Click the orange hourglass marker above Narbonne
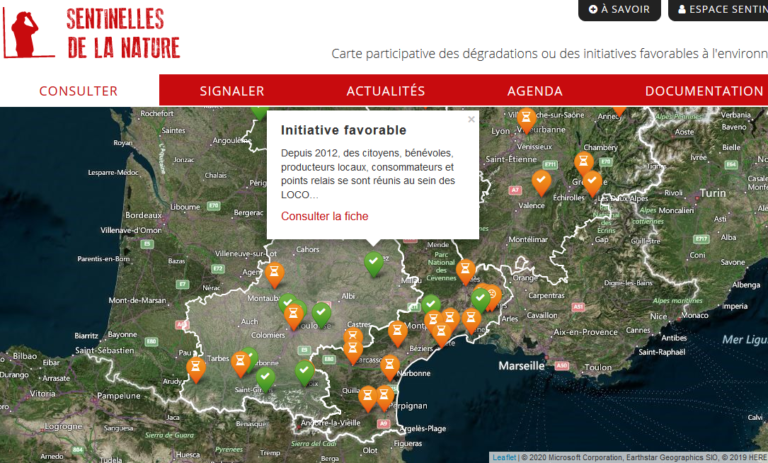Image resolution: width=768 pixels, height=463 pixels. coord(390,366)
